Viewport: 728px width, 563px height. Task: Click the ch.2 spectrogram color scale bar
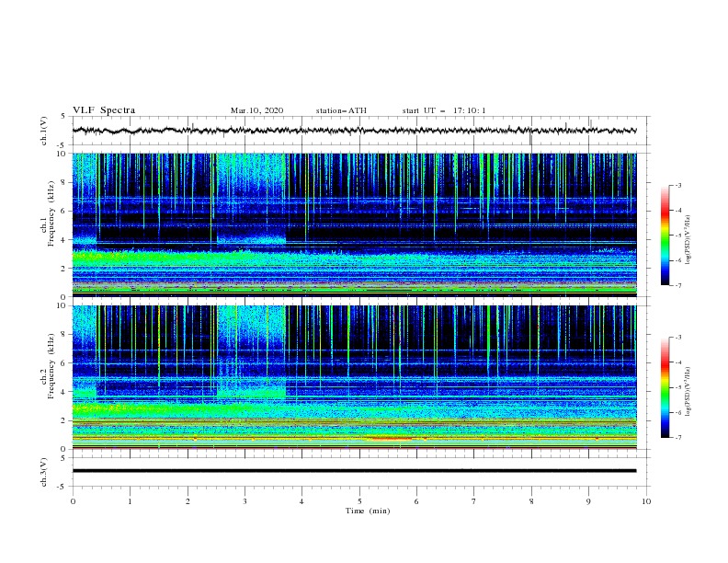(665, 387)
